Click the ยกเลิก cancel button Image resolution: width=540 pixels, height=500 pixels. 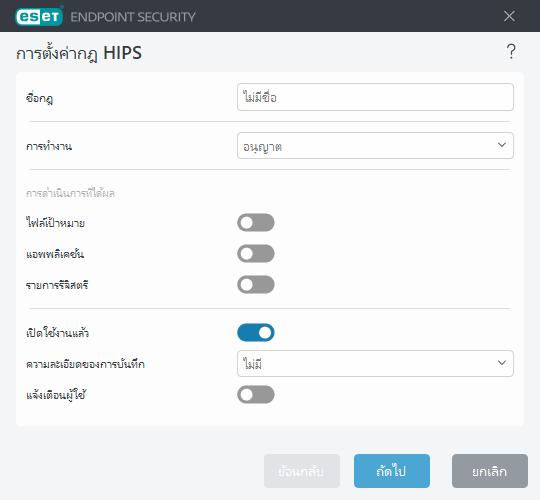[490, 471]
